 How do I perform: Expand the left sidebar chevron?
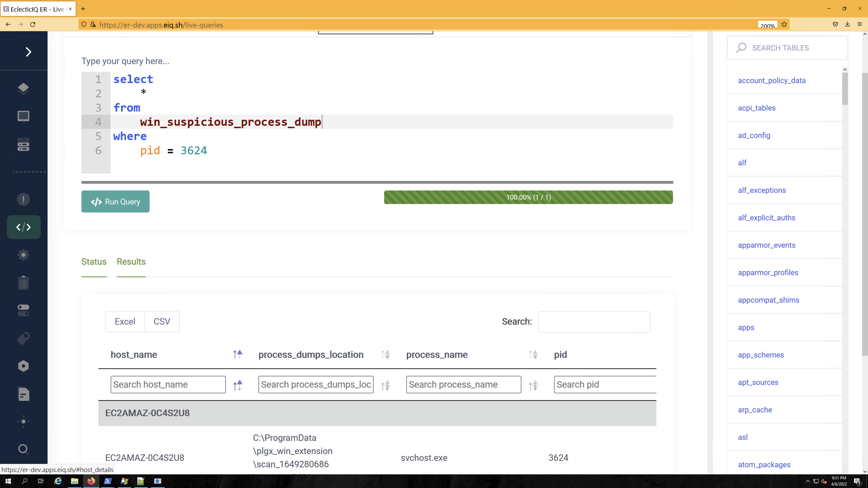(x=28, y=52)
